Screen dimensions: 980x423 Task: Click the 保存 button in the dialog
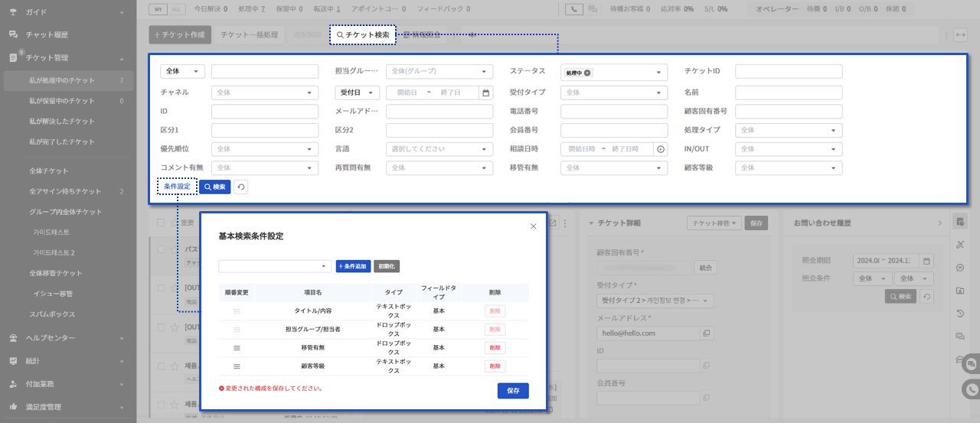(512, 390)
